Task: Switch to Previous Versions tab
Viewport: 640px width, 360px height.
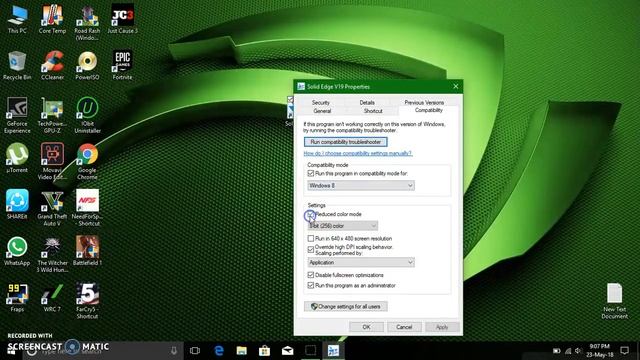Action: pyautogui.click(x=424, y=102)
